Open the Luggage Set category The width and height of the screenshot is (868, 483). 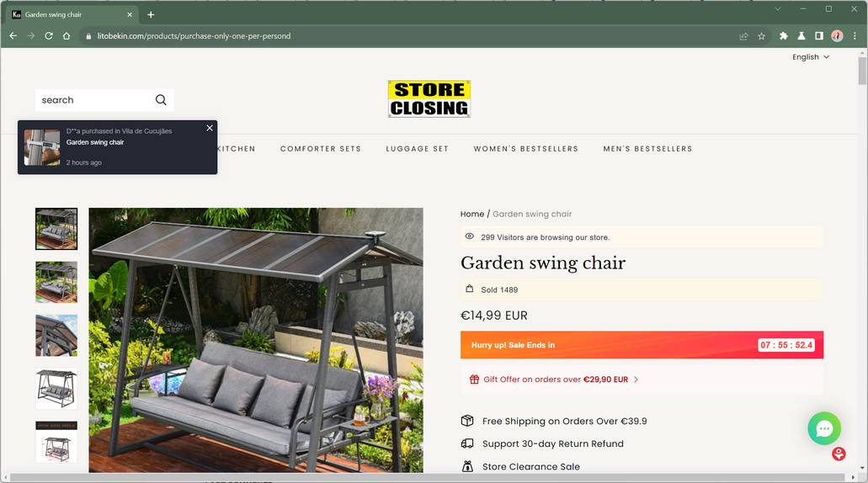(x=417, y=149)
